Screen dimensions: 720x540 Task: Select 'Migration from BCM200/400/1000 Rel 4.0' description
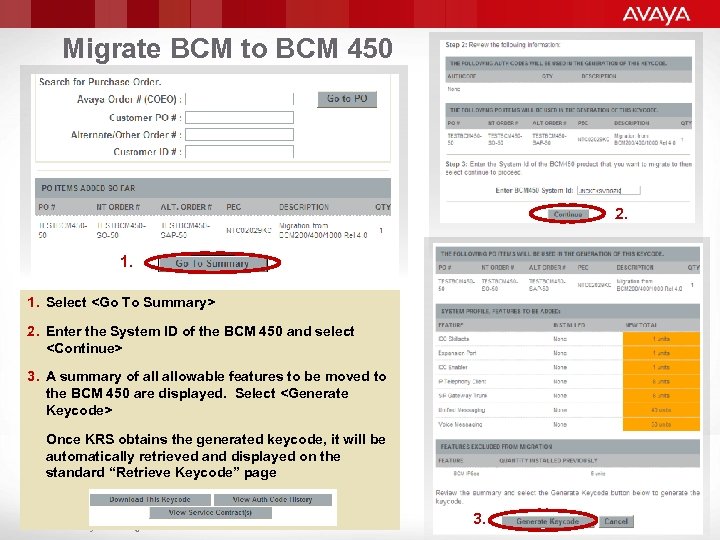point(323,230)
